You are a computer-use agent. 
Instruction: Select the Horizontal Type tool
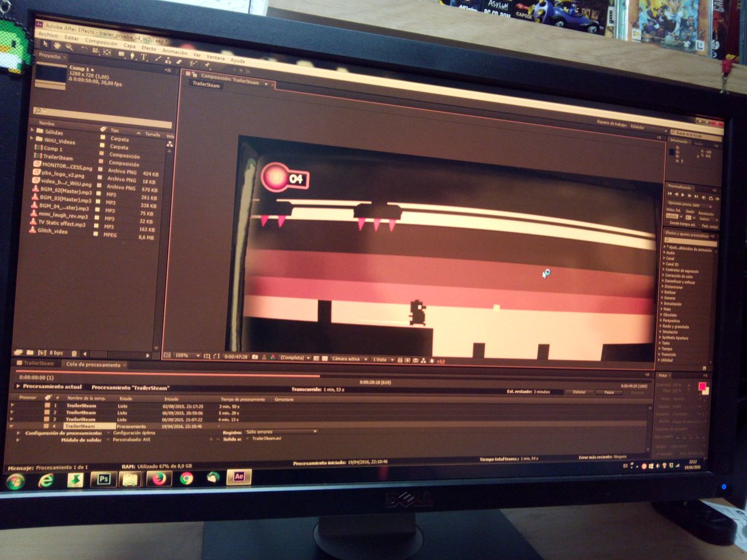click(143, 57)
